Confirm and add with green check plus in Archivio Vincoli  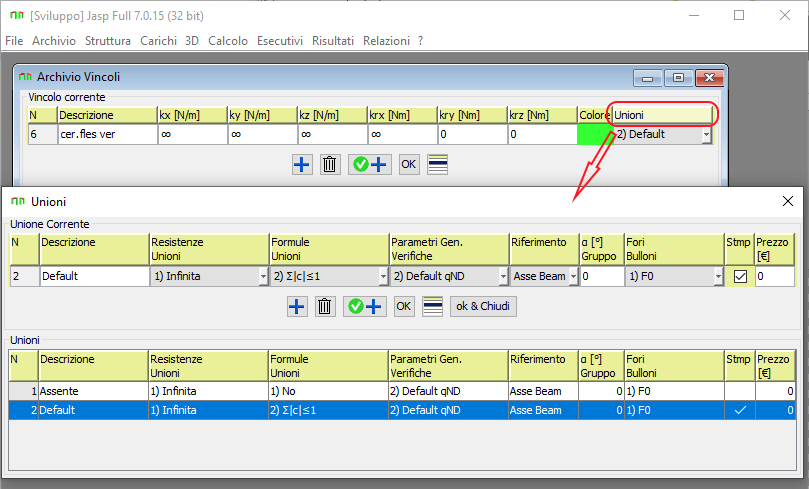tap(369, 165)
